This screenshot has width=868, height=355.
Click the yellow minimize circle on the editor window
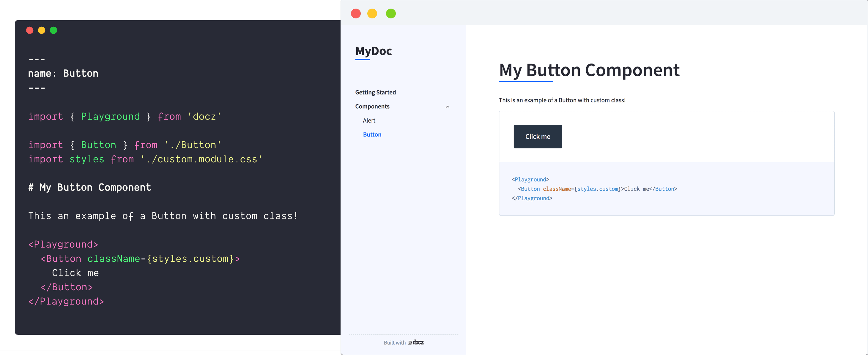tap(42, 30)
